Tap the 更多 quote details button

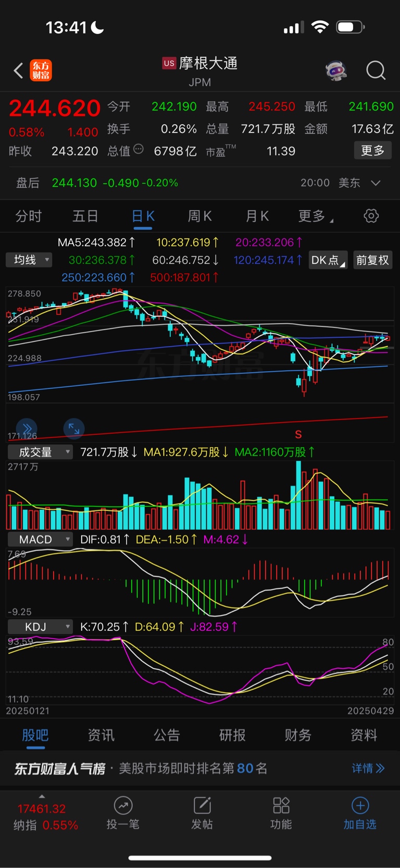pos(373,151)
